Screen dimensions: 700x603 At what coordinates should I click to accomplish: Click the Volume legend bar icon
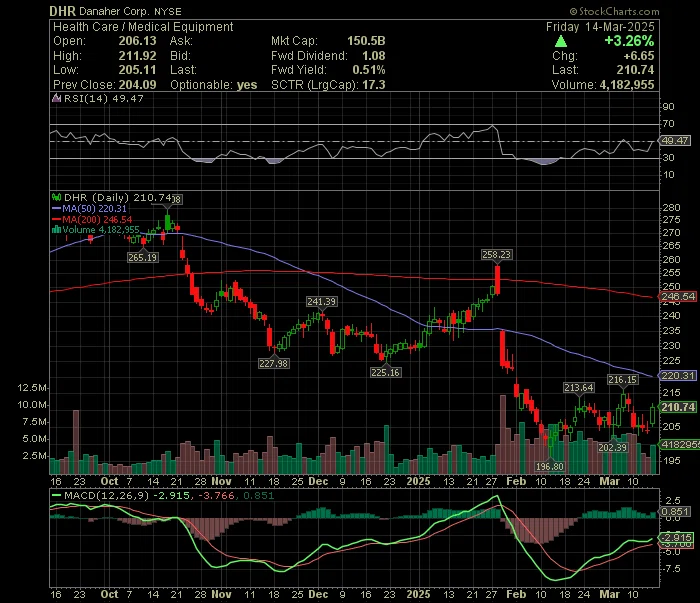tap(56, 230)
